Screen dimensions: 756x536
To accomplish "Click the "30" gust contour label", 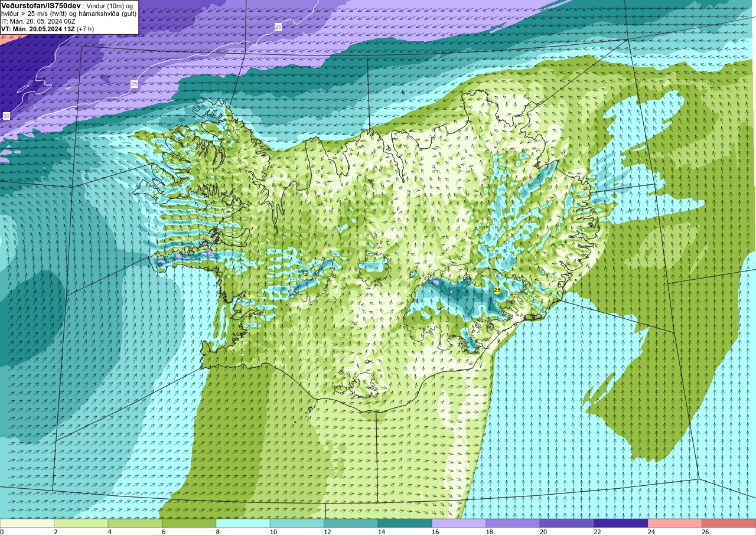I will (6, 116).
